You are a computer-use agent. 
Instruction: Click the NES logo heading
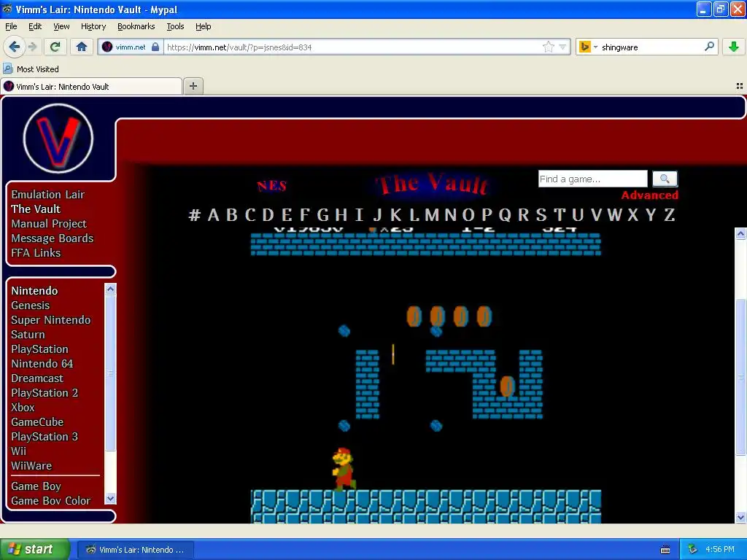[271, 185]
